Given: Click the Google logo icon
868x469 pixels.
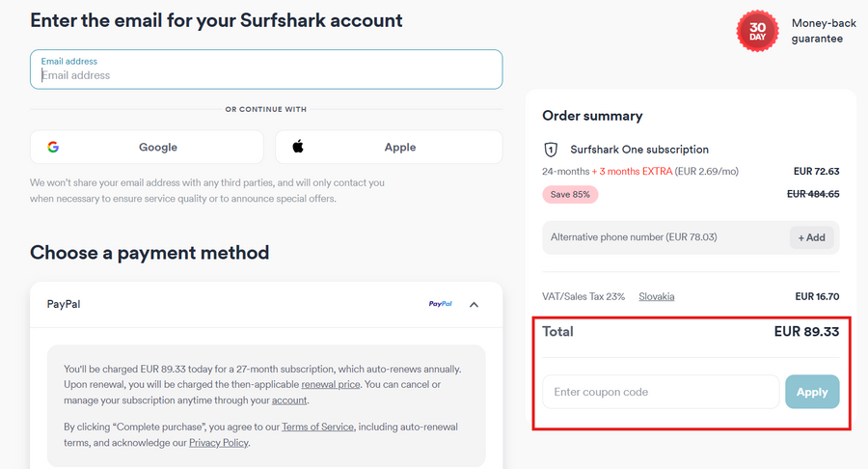Looking at the screenshot, I should 53,148.
